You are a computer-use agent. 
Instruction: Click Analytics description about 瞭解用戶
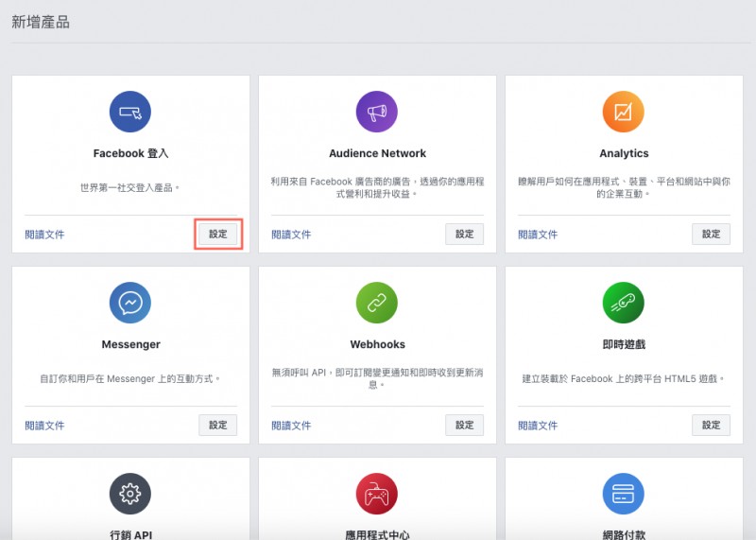point(624,187)
